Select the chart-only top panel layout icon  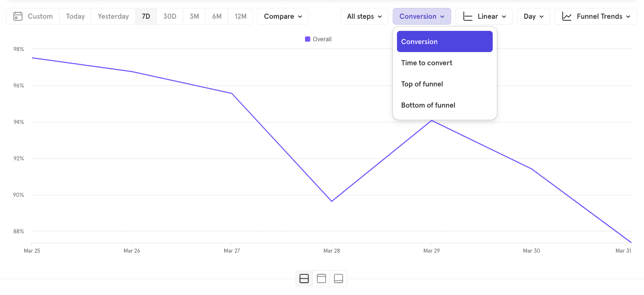pyautogui.click(x=321, y=279)
